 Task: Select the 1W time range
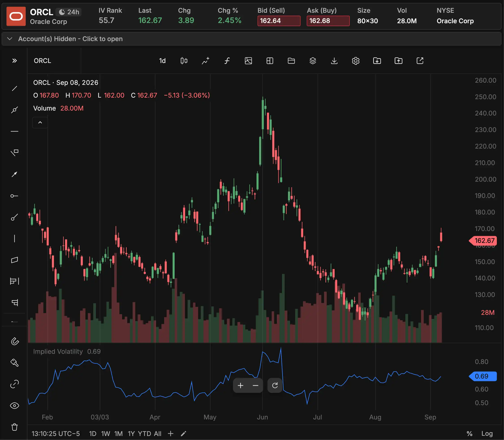click(x=106, y=434)
